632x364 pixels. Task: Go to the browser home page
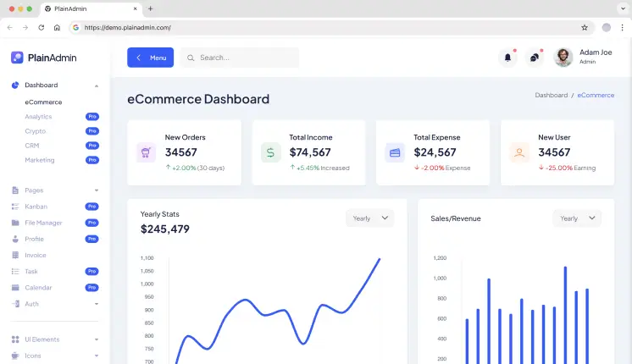(57, 27)
